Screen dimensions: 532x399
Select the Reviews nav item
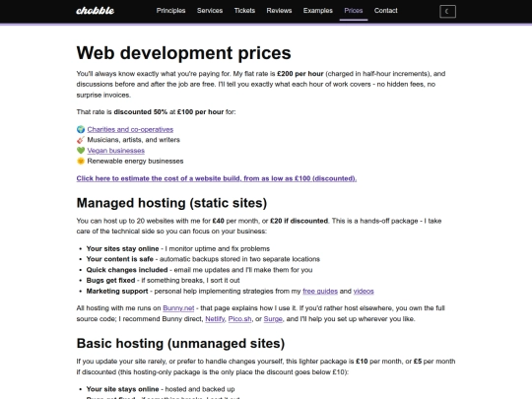[x=279, y=11]
